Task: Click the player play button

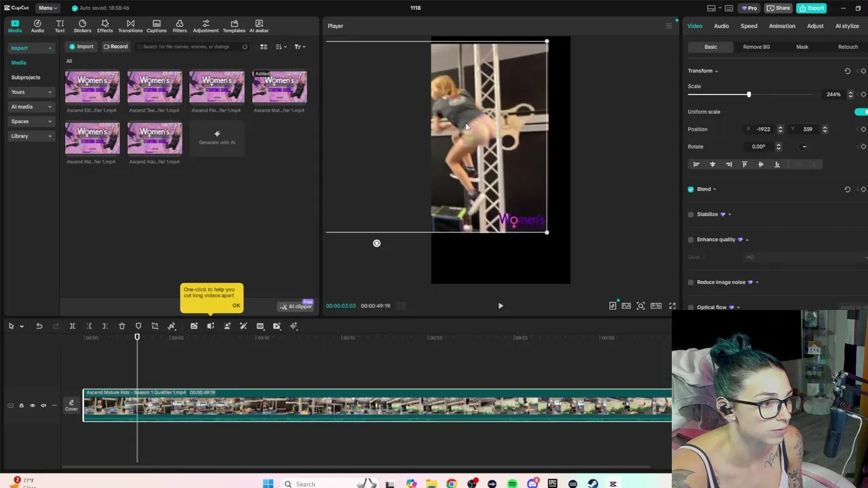Action: point(500,306)
